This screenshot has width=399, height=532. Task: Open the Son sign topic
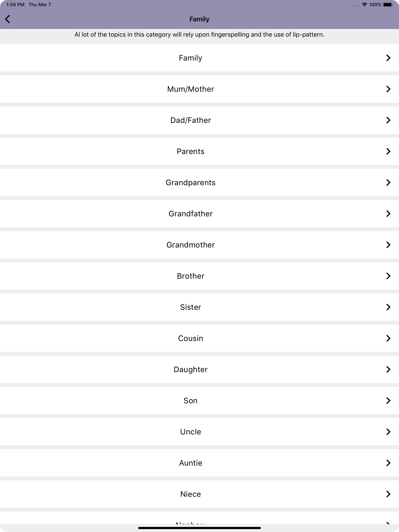[x=199, y=400]
